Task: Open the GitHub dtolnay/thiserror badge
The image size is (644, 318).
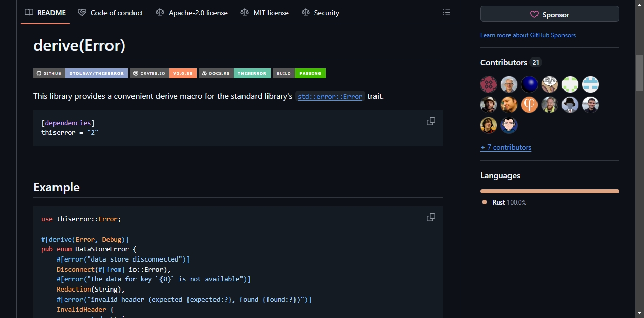Action: pos(81,73)
